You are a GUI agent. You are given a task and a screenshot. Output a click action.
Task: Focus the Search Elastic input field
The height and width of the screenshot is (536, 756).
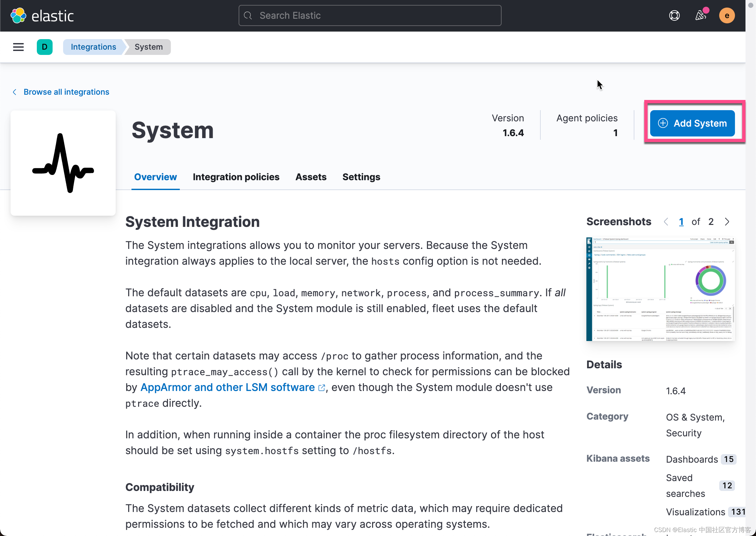369,15
